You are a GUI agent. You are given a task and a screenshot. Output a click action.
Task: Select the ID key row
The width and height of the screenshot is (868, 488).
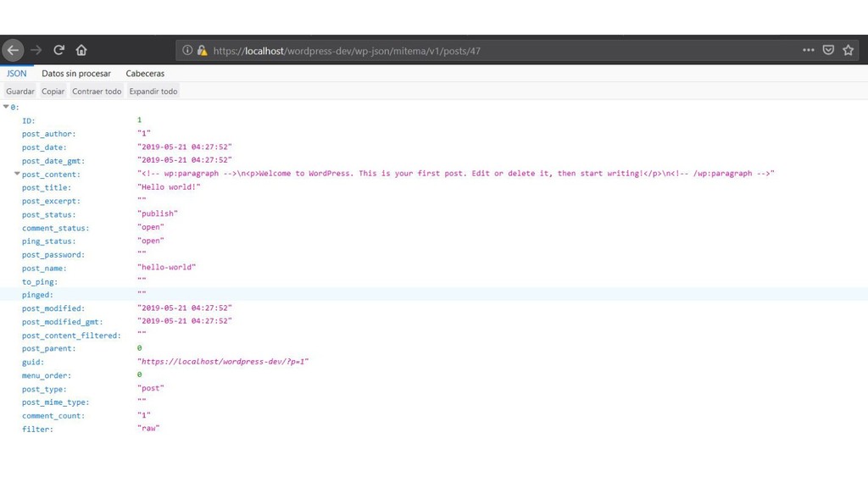[x=28, y=120]
